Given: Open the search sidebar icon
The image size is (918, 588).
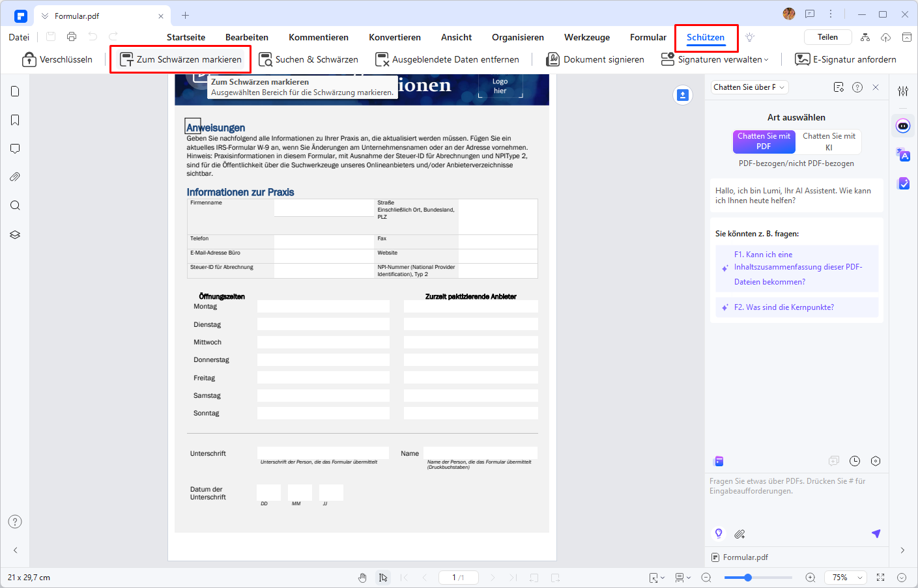Looking at the screenshot, I should coord(15,206).
